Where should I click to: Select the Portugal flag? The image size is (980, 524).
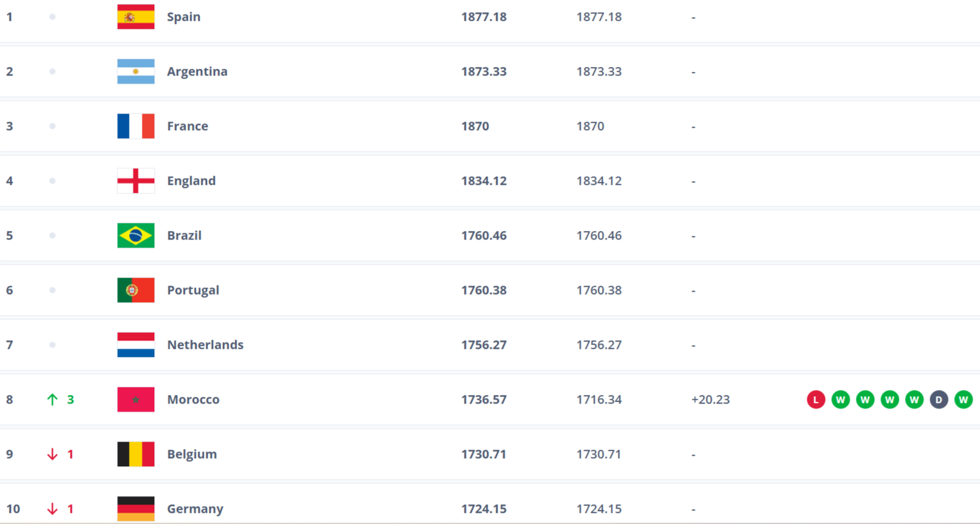pos(136,290)
